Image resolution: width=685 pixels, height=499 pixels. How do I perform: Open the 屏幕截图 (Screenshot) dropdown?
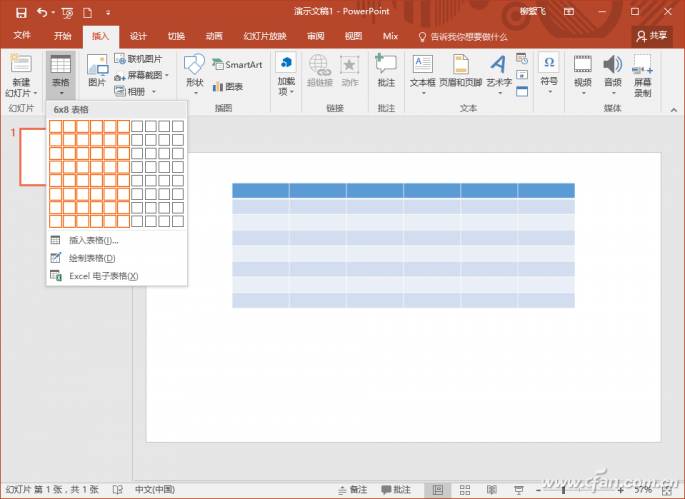coord(141,75)
